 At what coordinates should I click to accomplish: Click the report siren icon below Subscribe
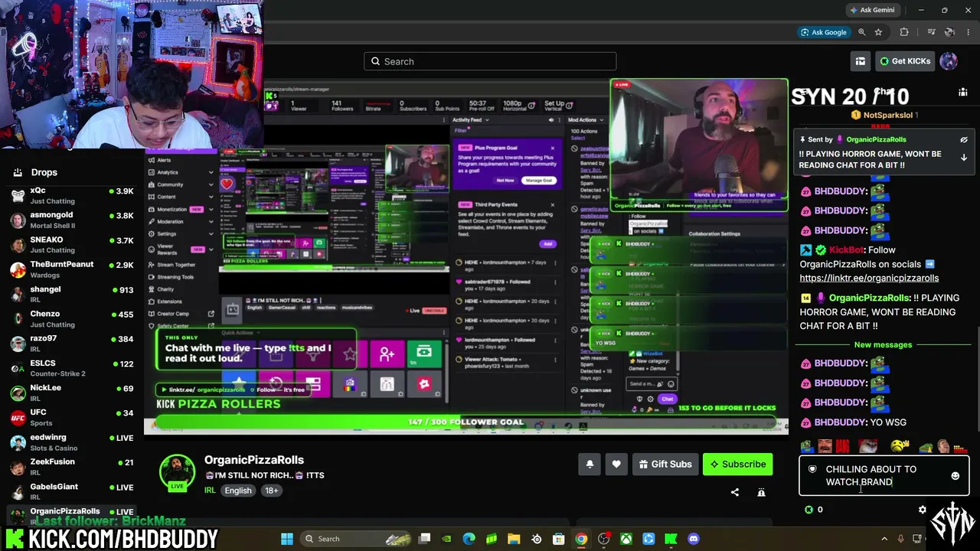pyautogui.click(x=761, y=492)
